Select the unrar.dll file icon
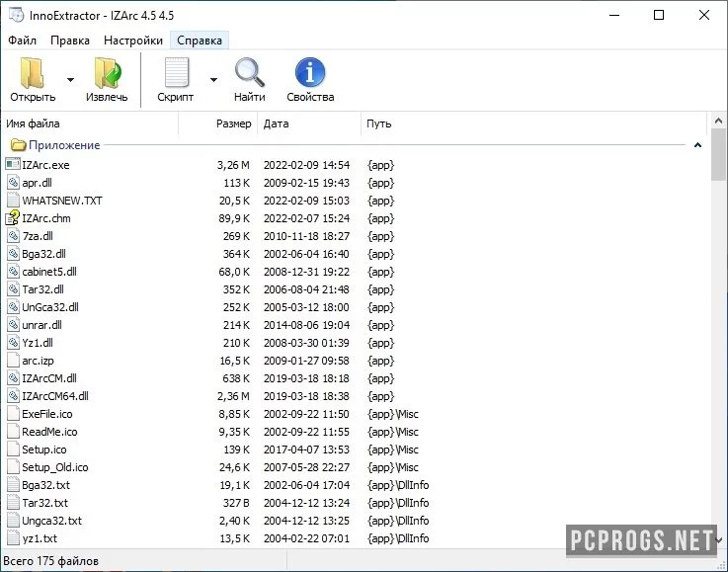 [13, 325]
